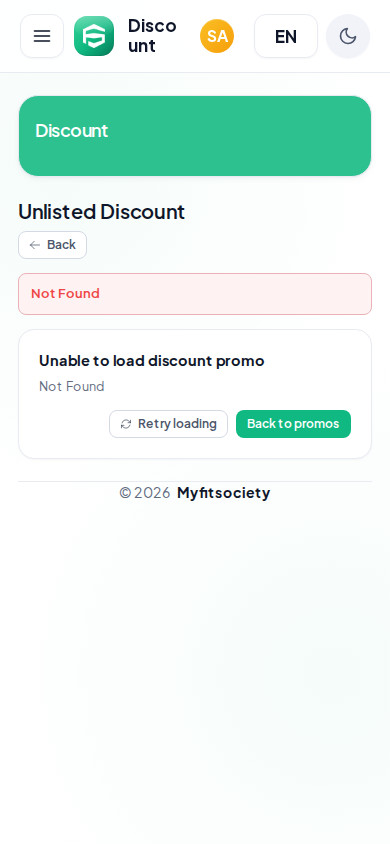Image resolution: width=390 pixels, height=844 pixels.
Task: Open the EN language selector
Action: tap(286, 36)
